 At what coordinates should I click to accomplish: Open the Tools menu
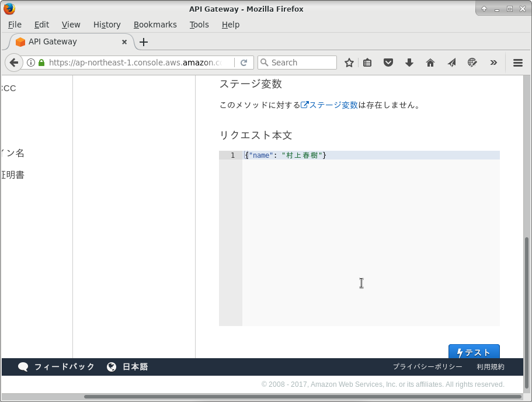[x=199, y=25]
